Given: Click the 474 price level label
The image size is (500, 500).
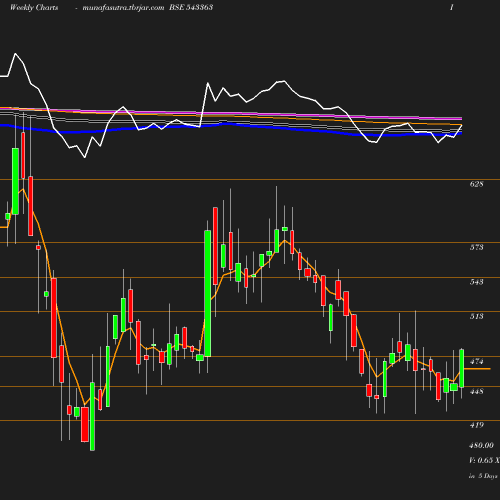Looking at the screenshot, I should [x=476, y=361].
